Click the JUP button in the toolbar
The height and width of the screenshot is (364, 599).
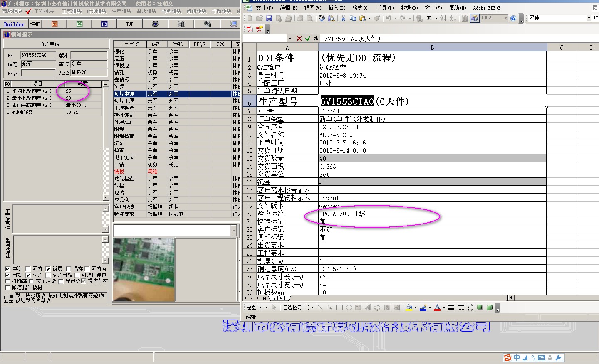click(x=129, y=24)
